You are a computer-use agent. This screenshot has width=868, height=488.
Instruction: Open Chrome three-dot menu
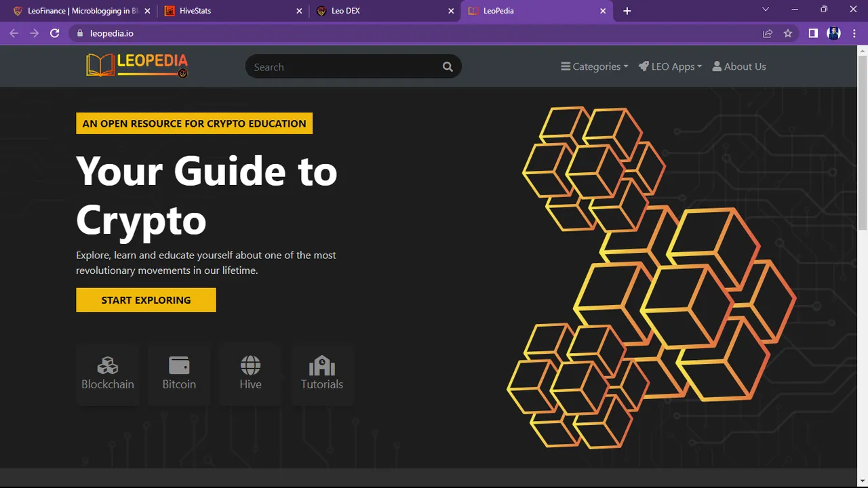(x=854, y=33)
